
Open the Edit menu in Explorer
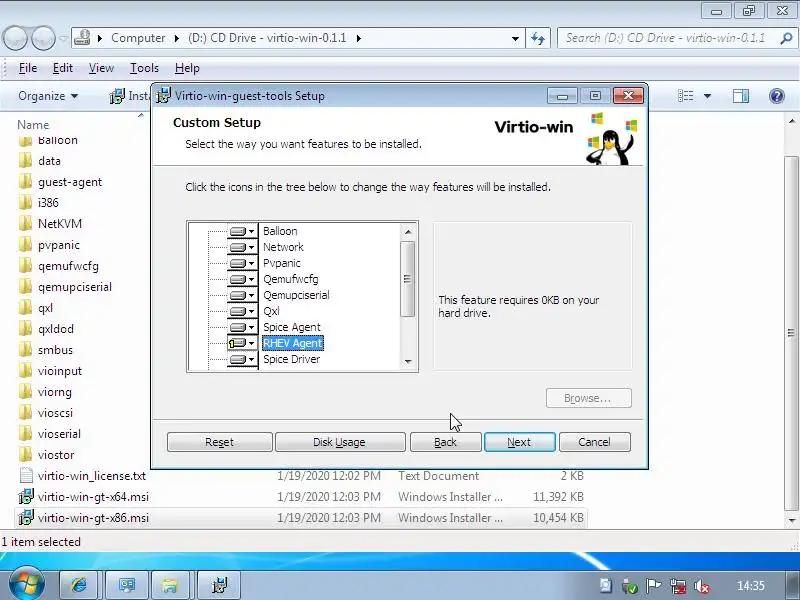[63, 68]
